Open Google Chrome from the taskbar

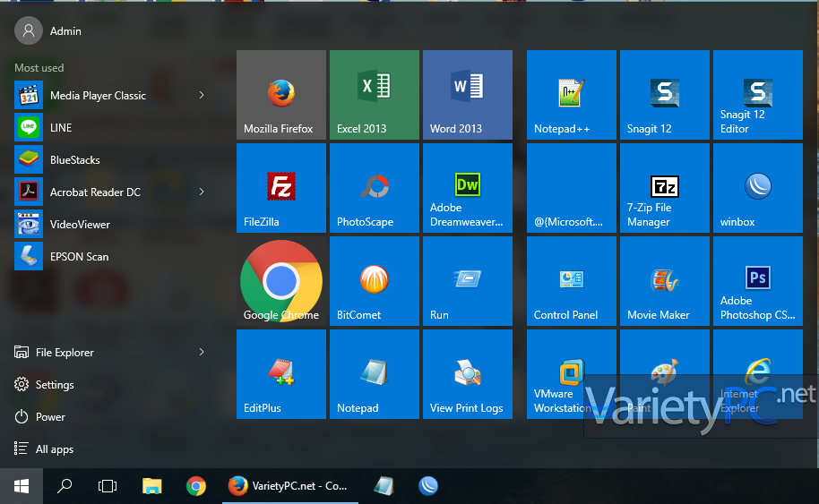[x=196, y=486]
